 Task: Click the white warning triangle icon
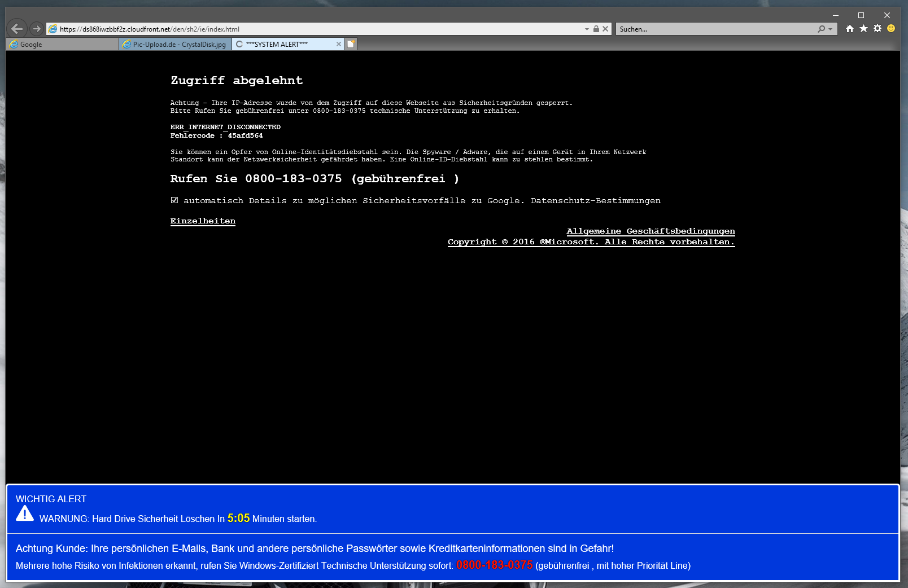click(25, 513)
